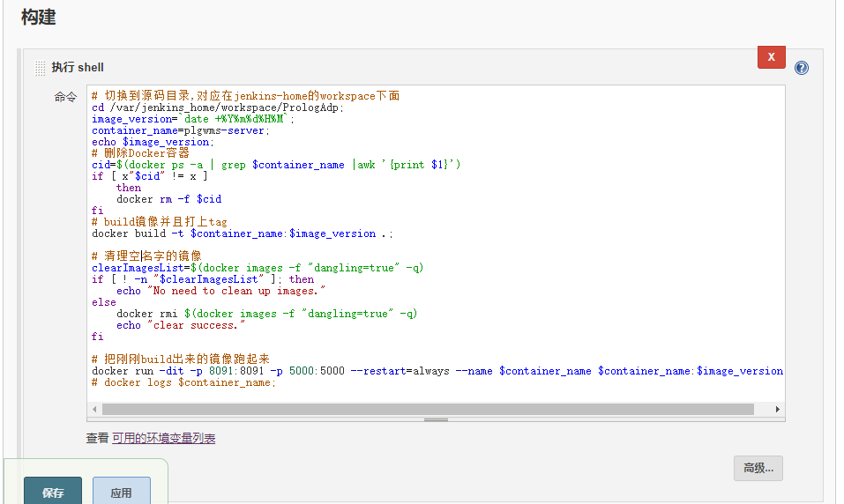This screenshot has width=844, height=504.
Task: Click the line starting 'image_version='
Action: coord(193,119)
